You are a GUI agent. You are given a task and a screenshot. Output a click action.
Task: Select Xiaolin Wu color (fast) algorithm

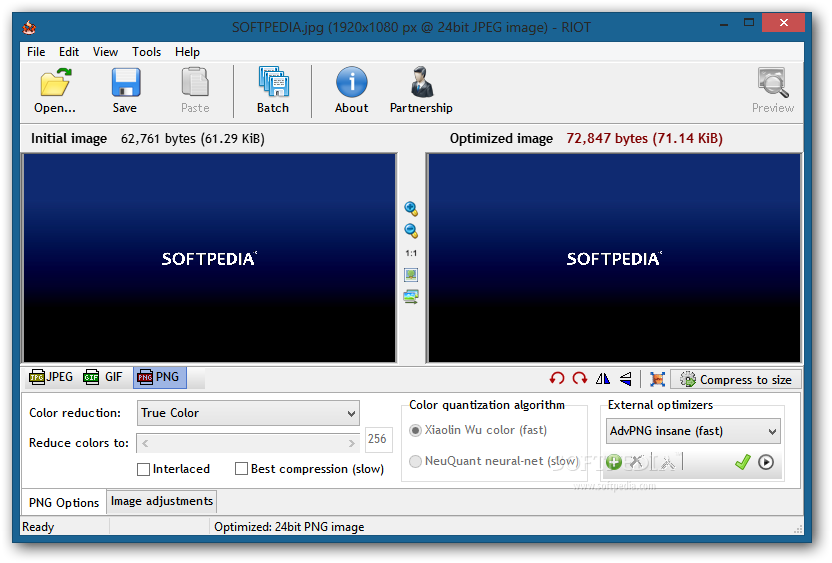click(x=415, y=430)
